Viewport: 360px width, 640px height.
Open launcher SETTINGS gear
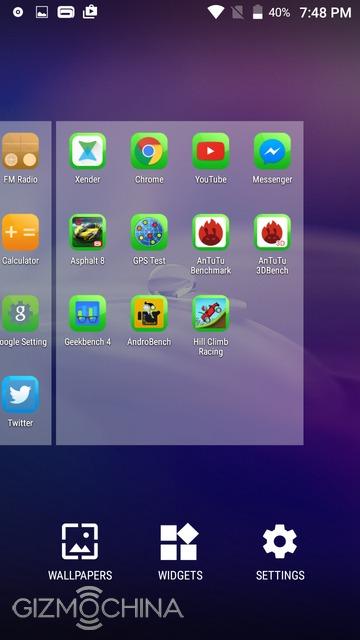tap(280, 552)
